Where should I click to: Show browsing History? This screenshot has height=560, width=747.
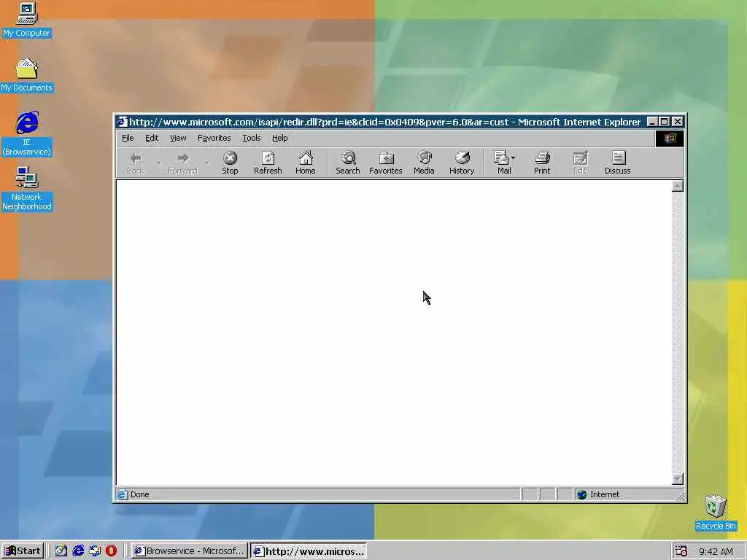tap(462, 163)
